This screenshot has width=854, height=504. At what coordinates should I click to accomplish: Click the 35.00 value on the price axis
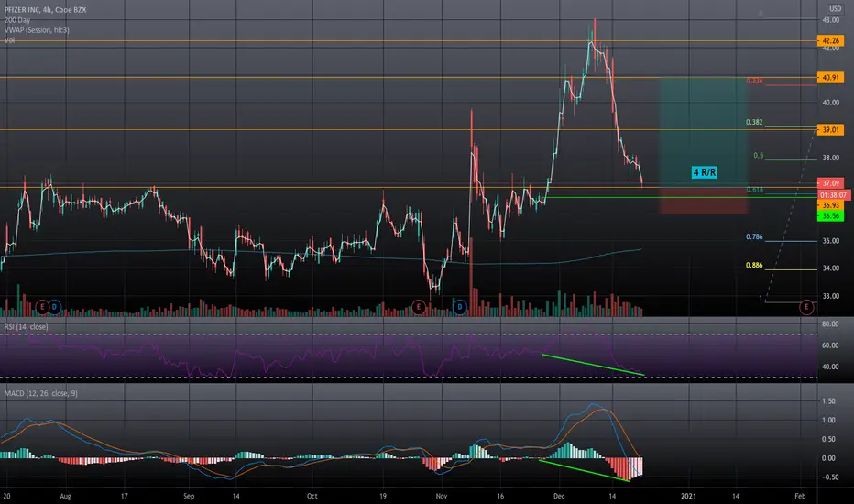click(830, 241)
